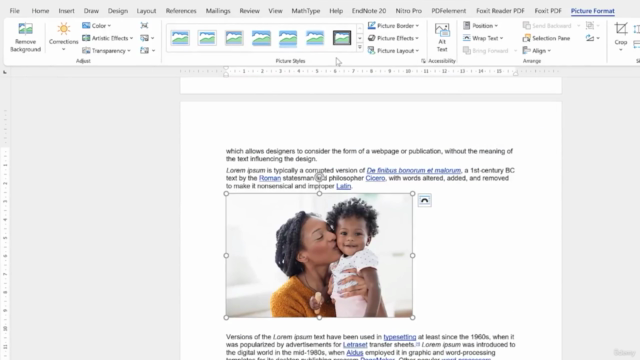Click the Compress Pictures icon

click(144, 25)
